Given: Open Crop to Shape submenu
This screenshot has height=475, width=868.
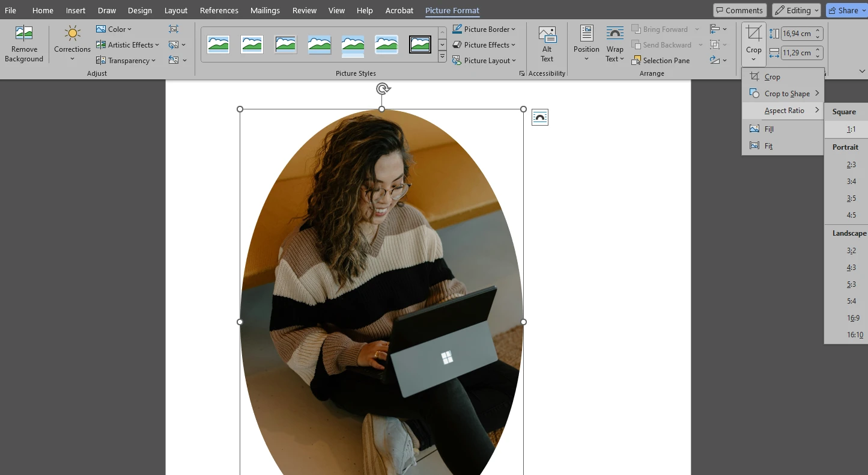Looking at the screenshot, I should tap(783, 94).
